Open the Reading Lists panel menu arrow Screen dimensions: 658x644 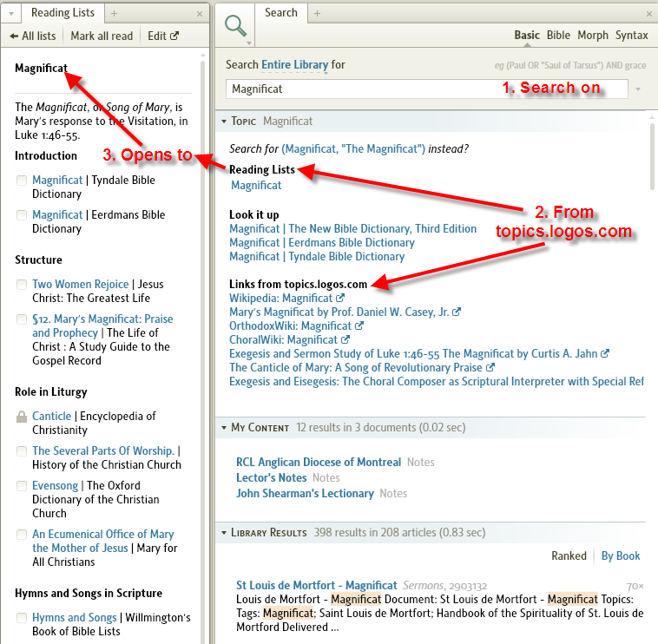[11, 14]
